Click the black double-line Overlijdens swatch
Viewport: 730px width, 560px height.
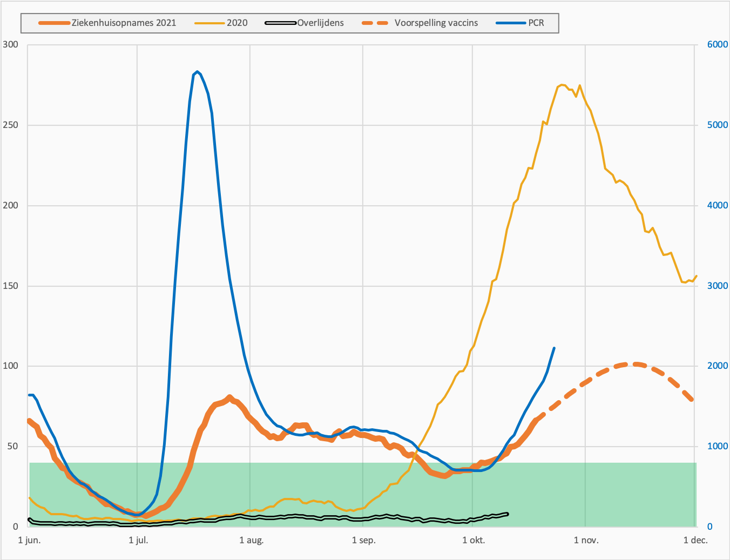(x=281, y=23)
